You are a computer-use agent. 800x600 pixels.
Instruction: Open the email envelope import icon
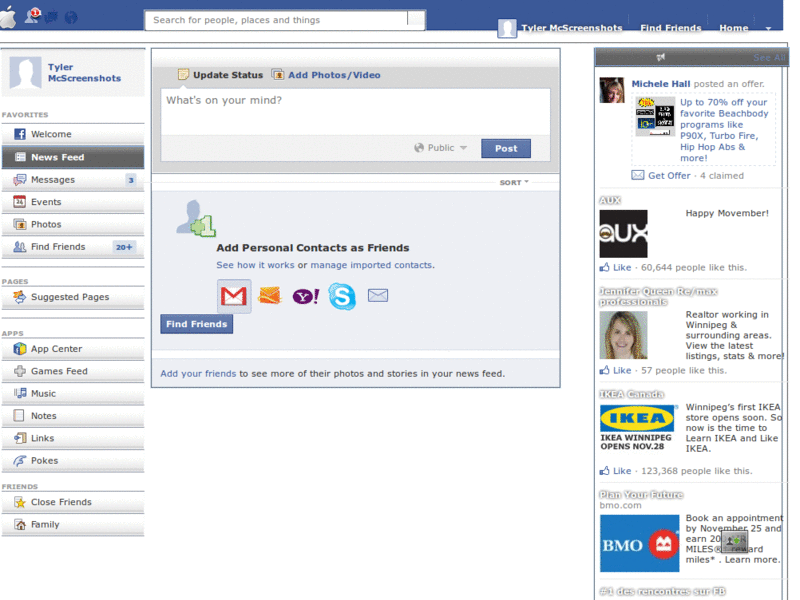(x=378, y=296)
